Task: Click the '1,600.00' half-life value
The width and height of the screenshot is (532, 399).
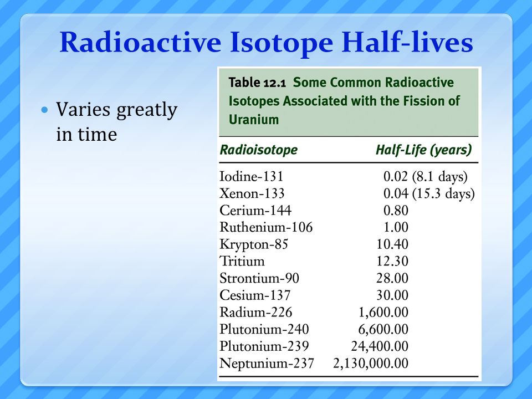Action: tap(383, 313)
